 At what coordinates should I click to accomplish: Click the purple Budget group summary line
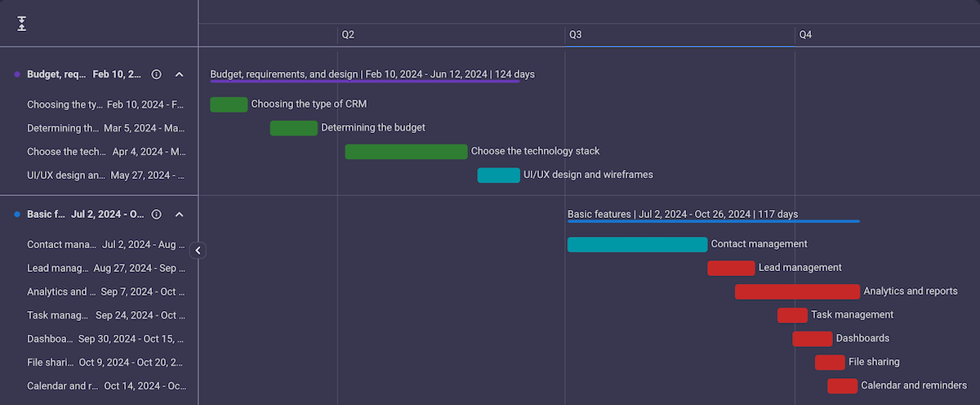pyautogui.click(x=364, y=81)
